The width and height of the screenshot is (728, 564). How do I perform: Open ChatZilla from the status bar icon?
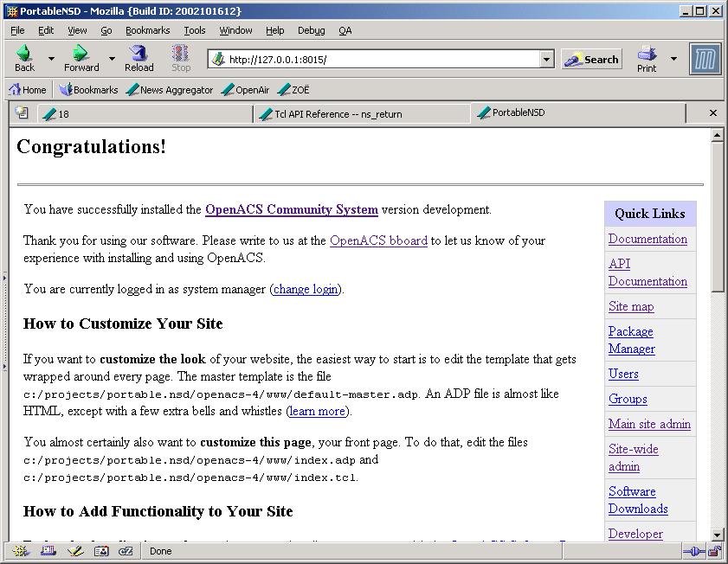click(x=126, y=551)
